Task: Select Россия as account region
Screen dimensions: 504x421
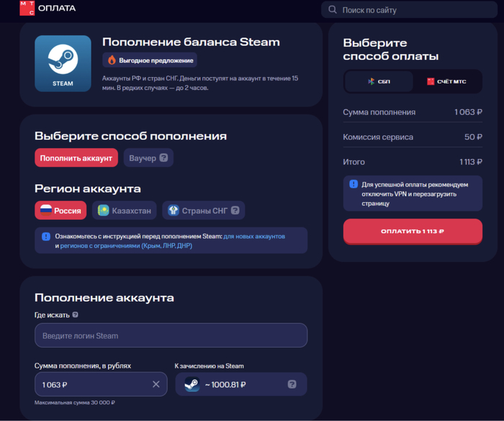Action: pos(60,211)
